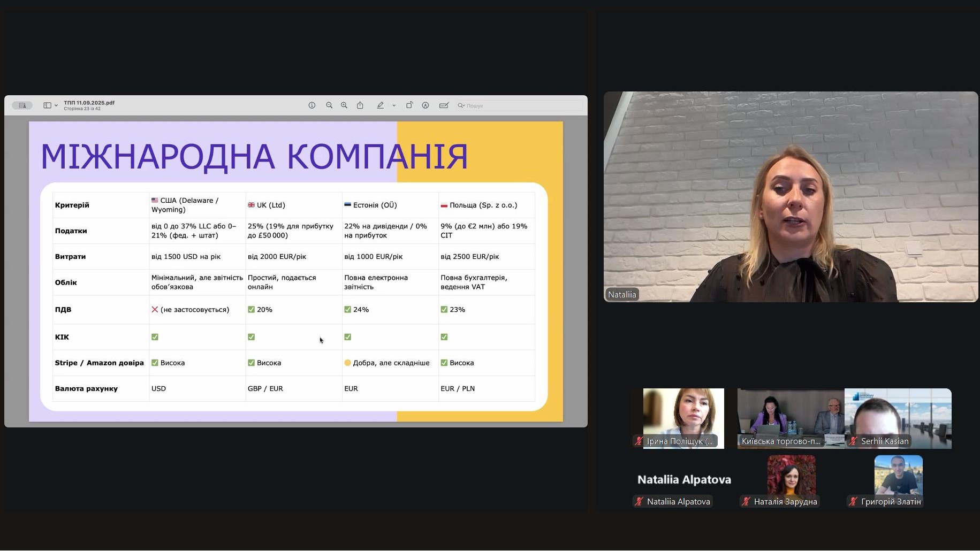This screenshot has width=980, height=551.
Task: Rotate the page with rotate icon
Action: coord(409,105)
